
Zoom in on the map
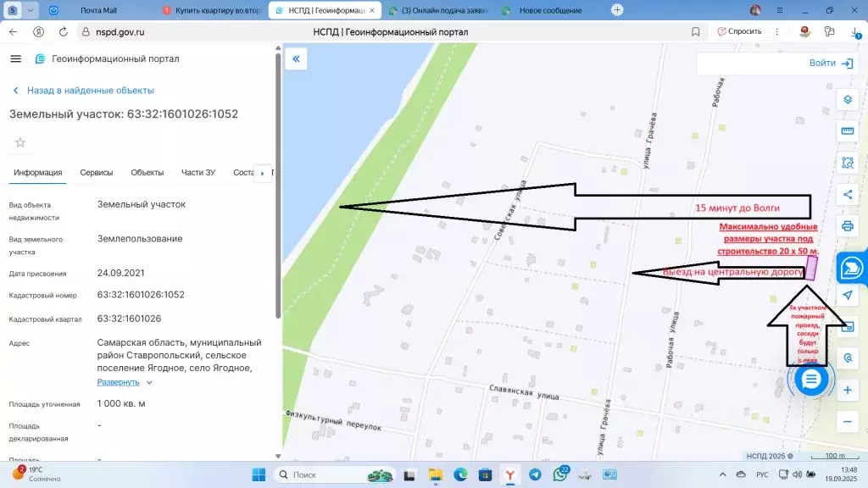tap(847, 391)
